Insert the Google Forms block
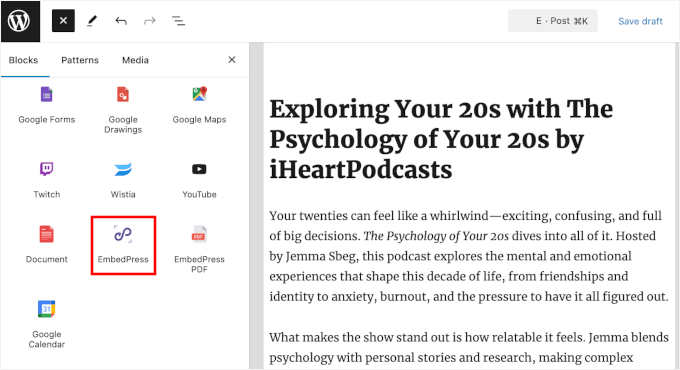 click(x=47, y=105)
